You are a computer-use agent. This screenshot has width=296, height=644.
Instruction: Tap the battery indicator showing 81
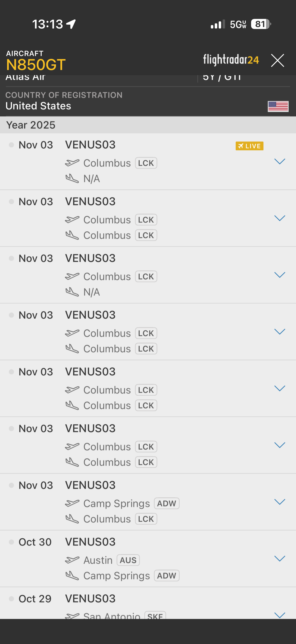coord(260,24)
